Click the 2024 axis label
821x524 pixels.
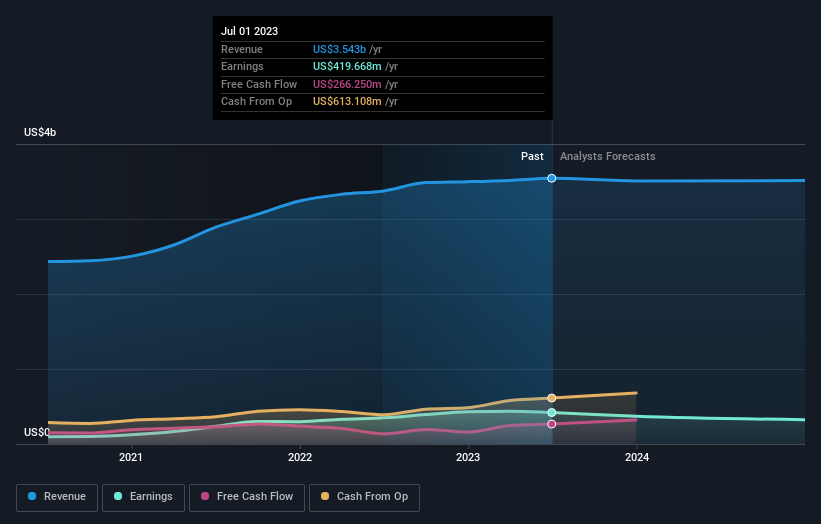[x=637, y=457]
